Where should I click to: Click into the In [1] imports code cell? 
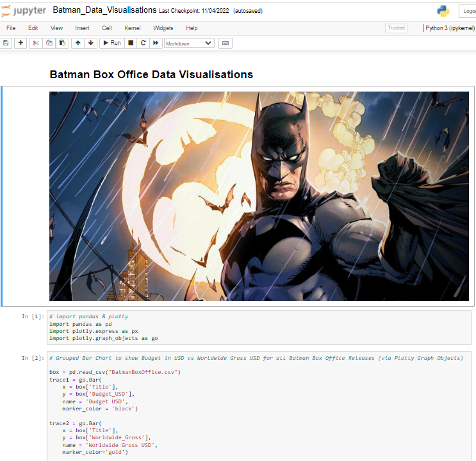click(x=259, y=327)
